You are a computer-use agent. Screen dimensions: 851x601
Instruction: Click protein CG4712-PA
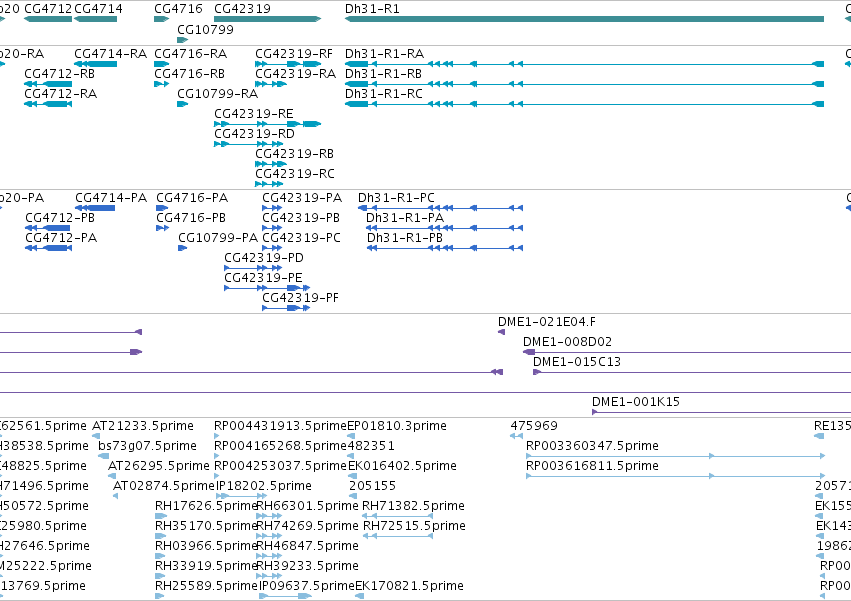point(48,248)
